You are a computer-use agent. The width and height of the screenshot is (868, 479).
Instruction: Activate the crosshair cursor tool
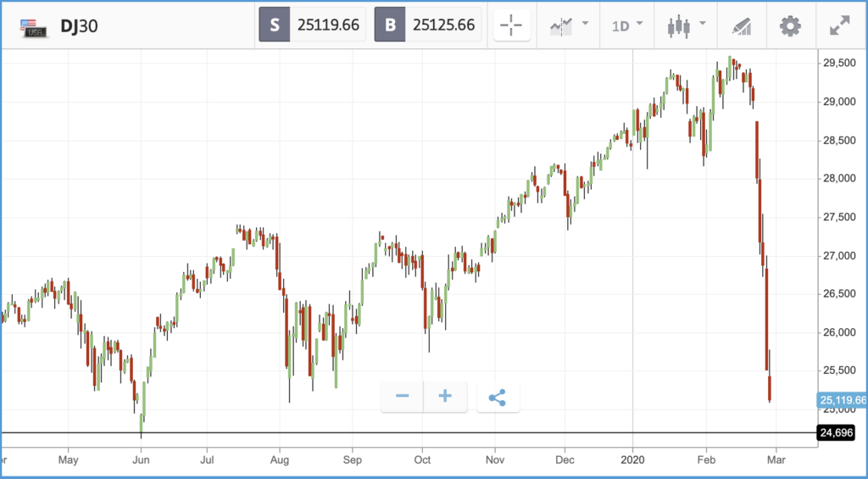(x=512, y=25)
